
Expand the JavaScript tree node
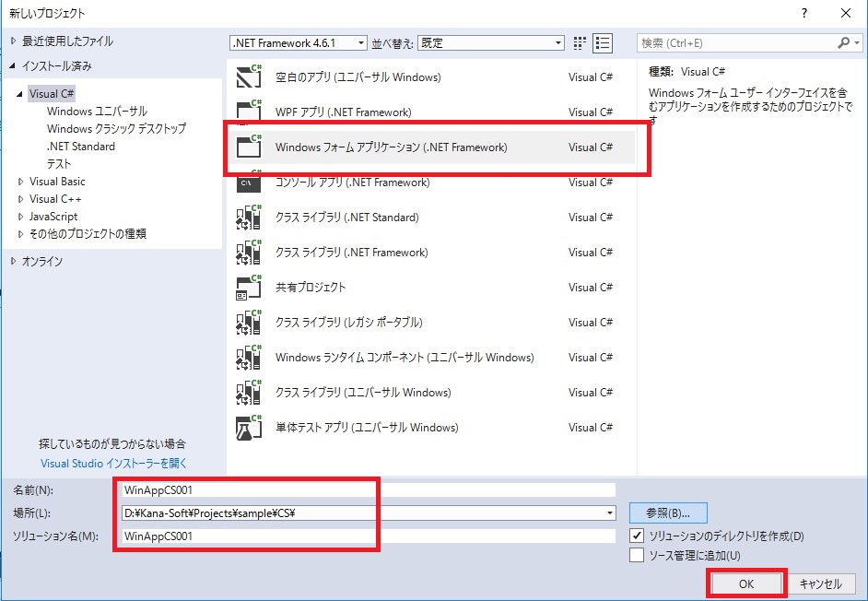pyautogui.click(x=20, y=216)
